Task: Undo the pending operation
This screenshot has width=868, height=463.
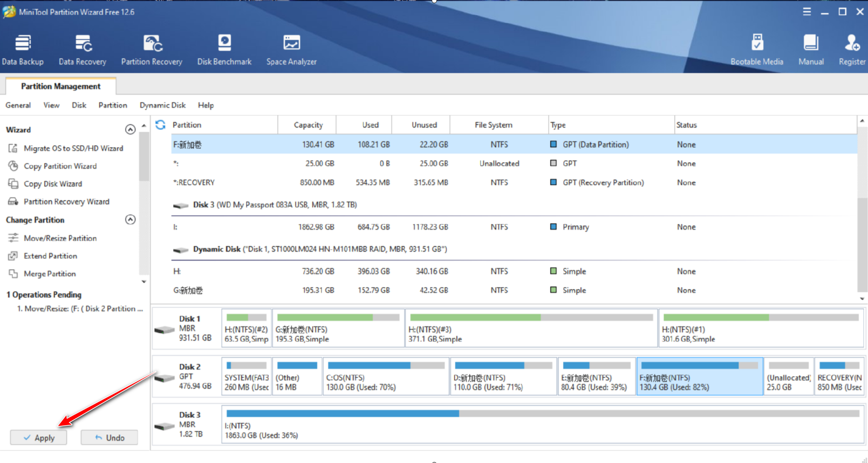Action: click(x=109, y=438)
